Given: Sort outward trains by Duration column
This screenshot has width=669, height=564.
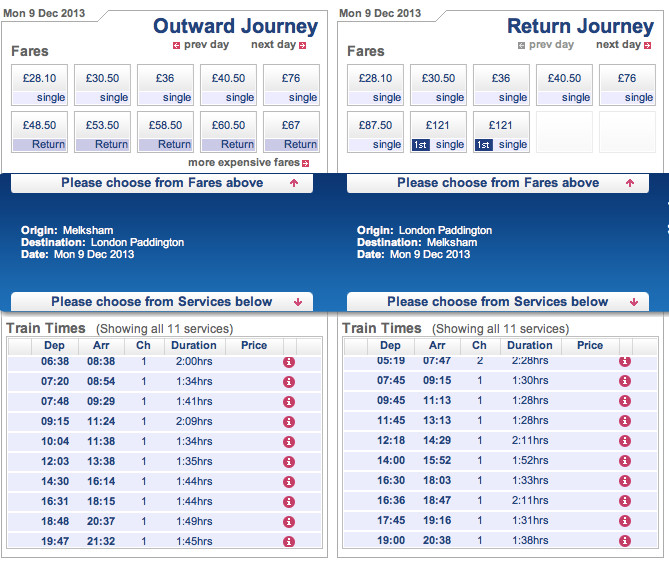Looking at the screenshot, I should point(194,346).
